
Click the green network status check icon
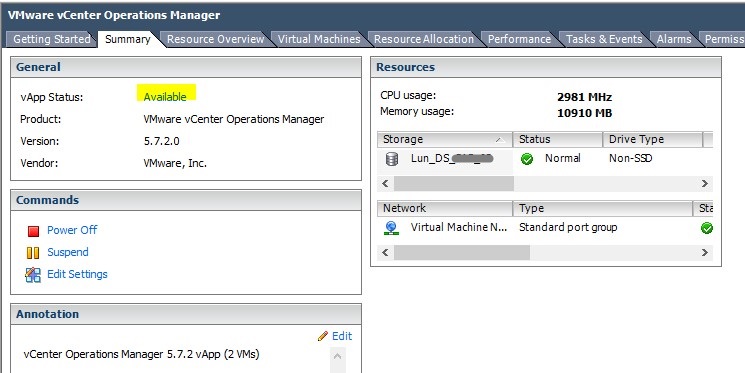point(707,228)
